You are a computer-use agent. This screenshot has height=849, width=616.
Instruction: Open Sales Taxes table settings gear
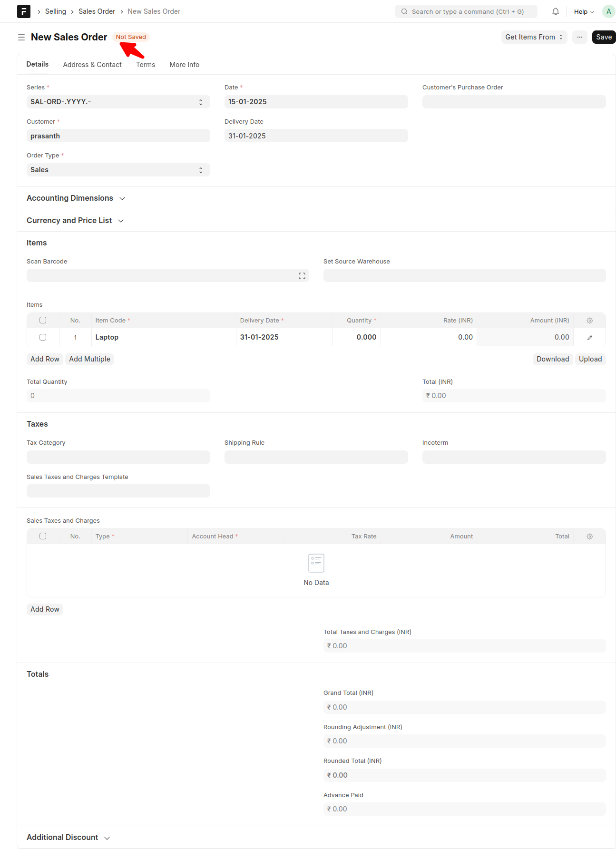(590, 537)
